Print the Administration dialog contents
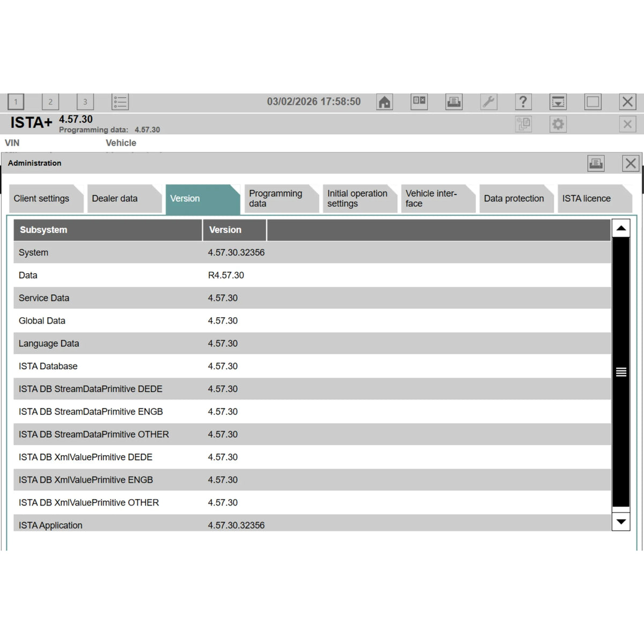The image size is (644, 644). (x=596, y=163)
